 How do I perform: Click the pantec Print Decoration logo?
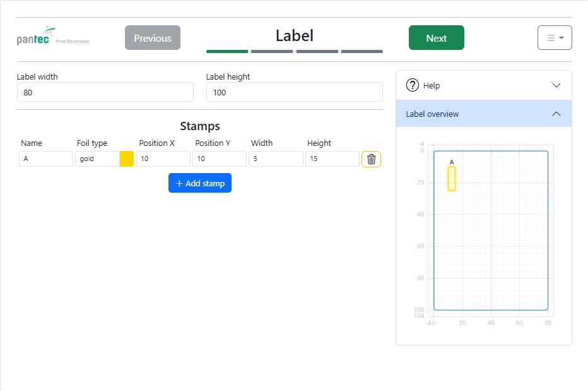click(53, 36)
